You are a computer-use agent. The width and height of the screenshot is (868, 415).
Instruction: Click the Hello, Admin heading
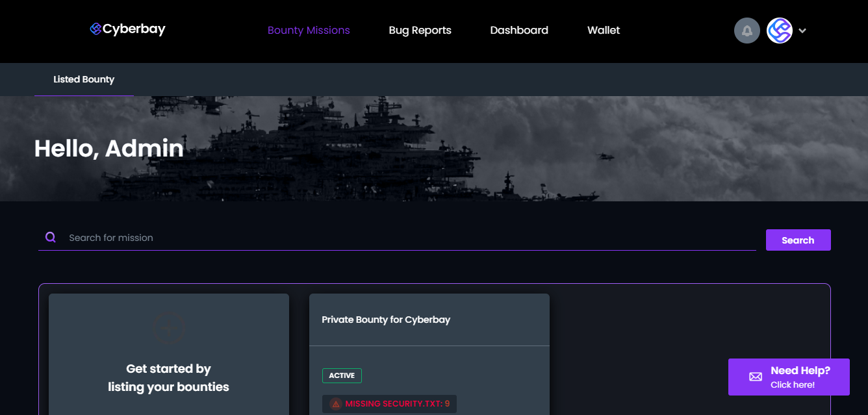click(x=109, y=149)
